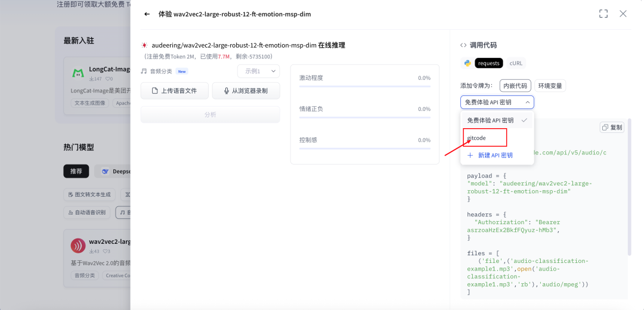Click the 0.0% value beside 激动程度
This screenshot has width=644, height=310.
(x=425, y=78)
